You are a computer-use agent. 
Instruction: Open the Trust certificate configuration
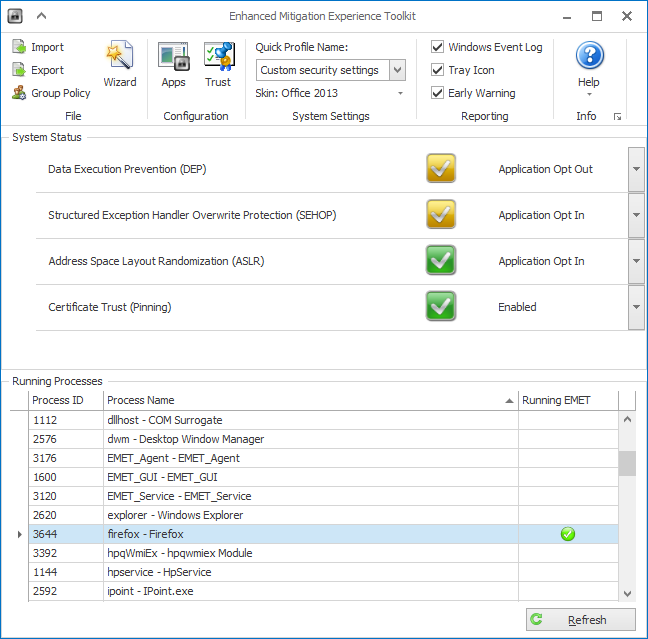point(218,65)
